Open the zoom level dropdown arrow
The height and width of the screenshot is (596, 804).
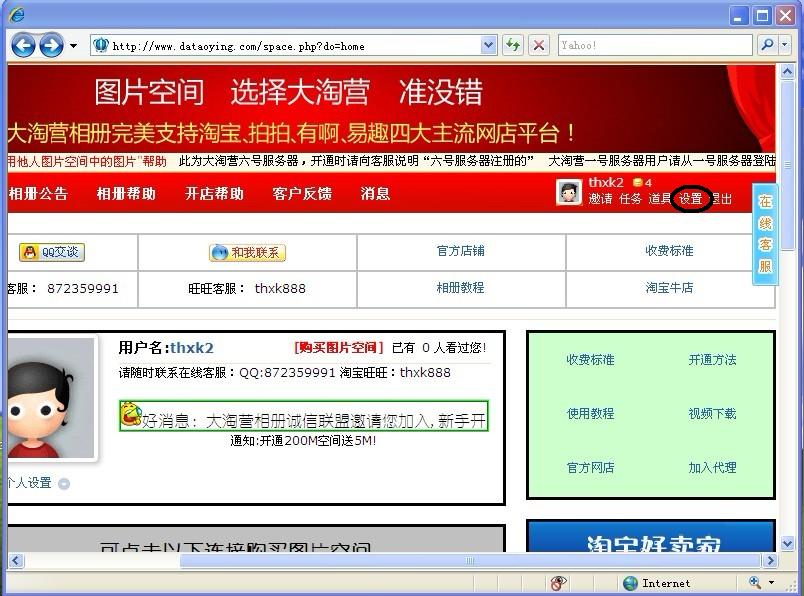coord(771,583)
